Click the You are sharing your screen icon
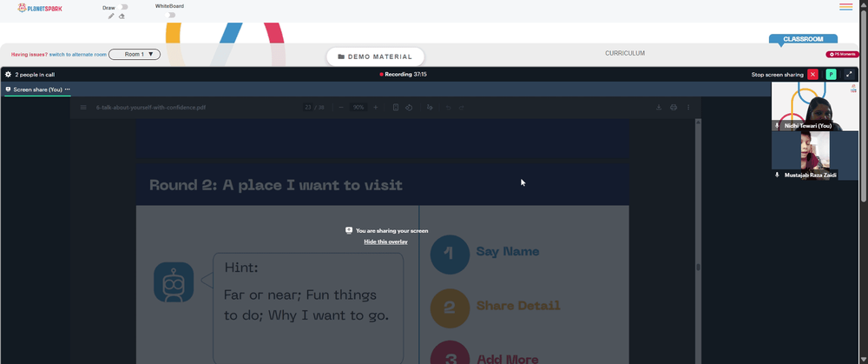The image size is (868, 364). (x=349, y=230)
